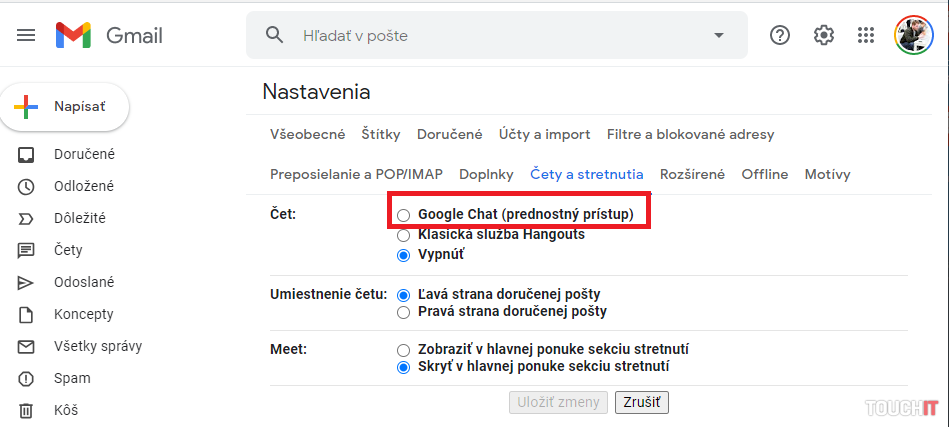Select Google Chat (prednostný prístup) option
Viewport: 950px width, 427px height.
point(403,215)
